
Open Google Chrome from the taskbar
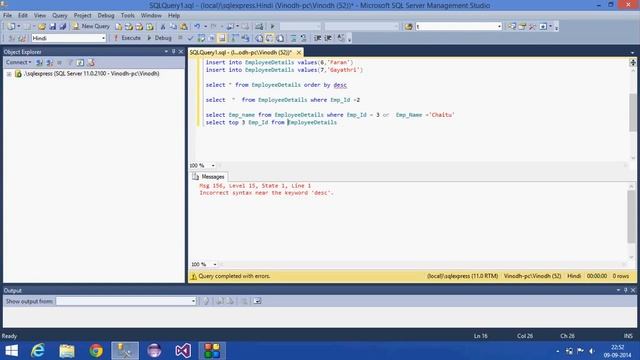[96, 351]
